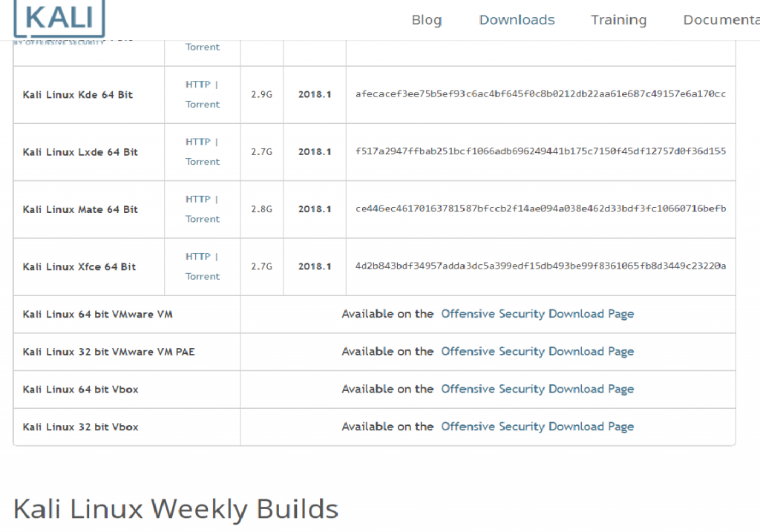The width and height of the screenshot is (760, 532).
Task: Select the Kali Linux Xfce 64 Bit name
Action: 79,267
